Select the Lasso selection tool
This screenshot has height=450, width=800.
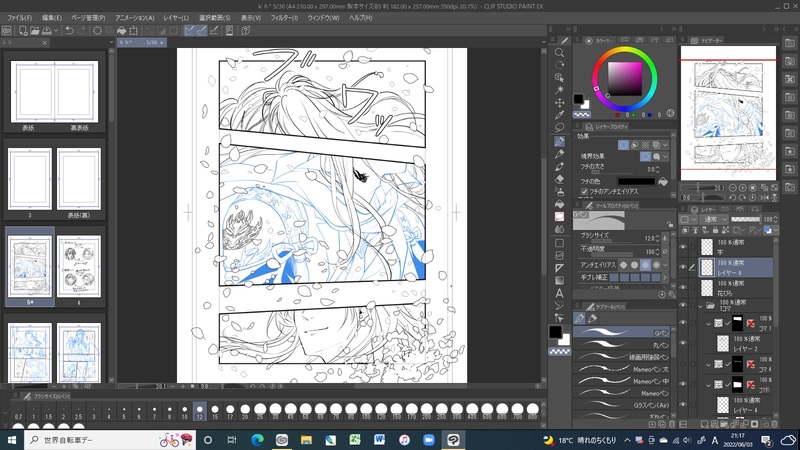(x=559, y=128)
